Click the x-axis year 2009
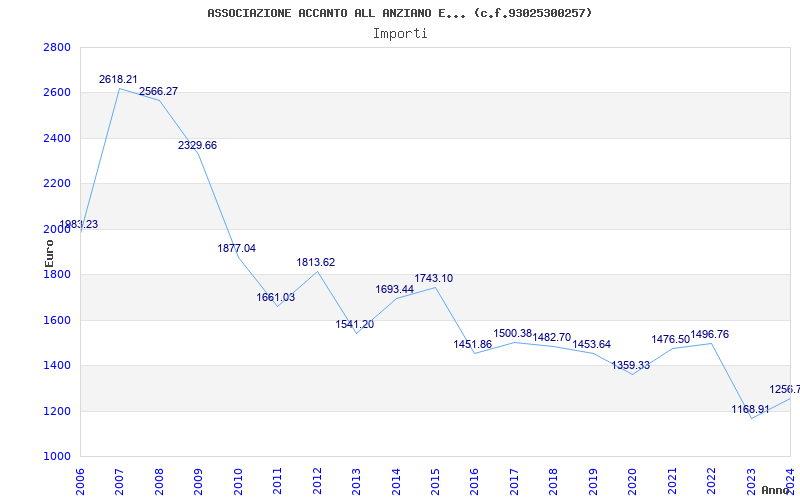 pyautogui.click(x=199, y=482)
